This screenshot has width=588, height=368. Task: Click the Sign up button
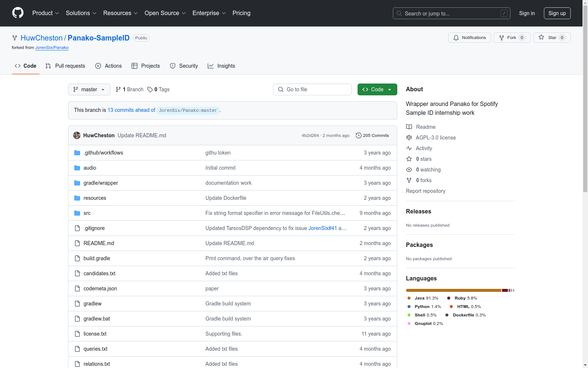click(x=557, y=13)
